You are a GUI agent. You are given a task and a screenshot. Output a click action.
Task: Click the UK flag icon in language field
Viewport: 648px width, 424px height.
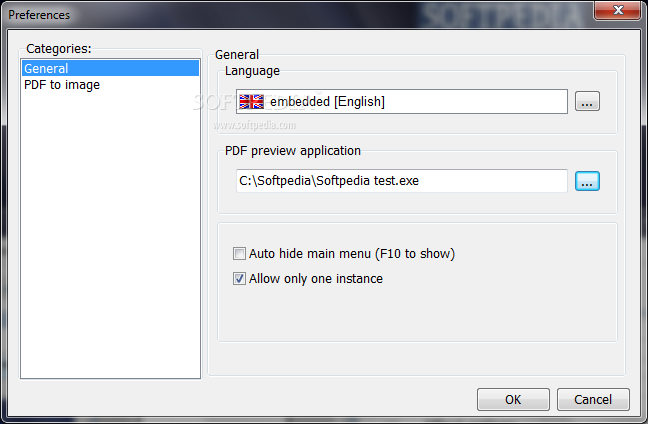tap(251, 101)
